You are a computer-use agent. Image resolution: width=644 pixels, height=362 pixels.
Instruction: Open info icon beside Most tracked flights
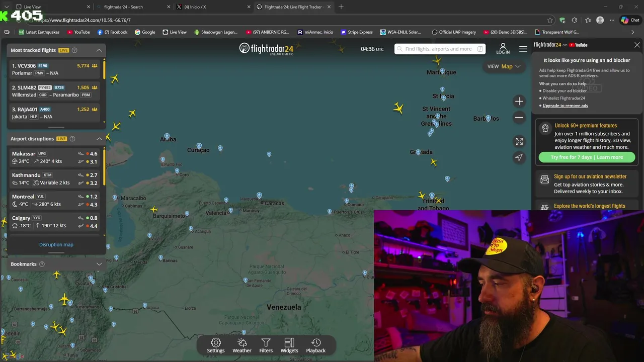pos(74,50)
